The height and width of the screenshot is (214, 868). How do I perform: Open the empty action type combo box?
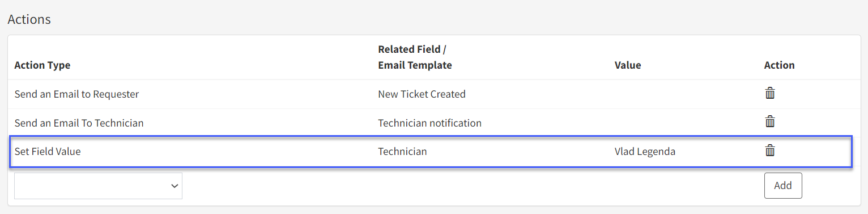pyautogui.click(x=98, y=186)
